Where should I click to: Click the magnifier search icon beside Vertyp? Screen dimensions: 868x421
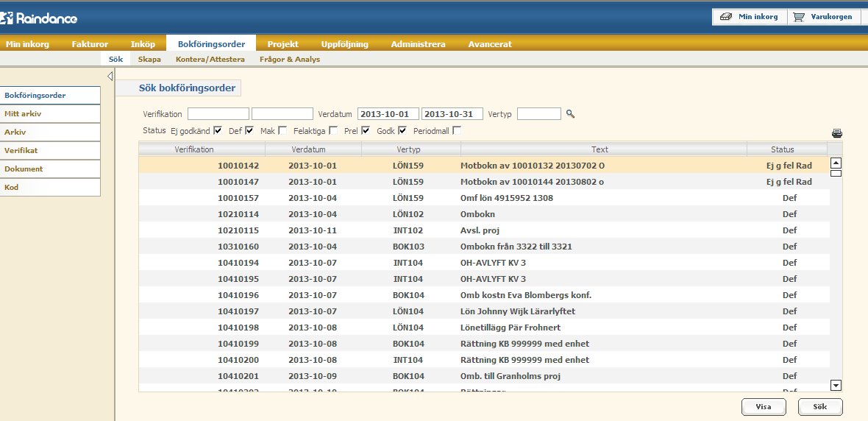(570, 114)
